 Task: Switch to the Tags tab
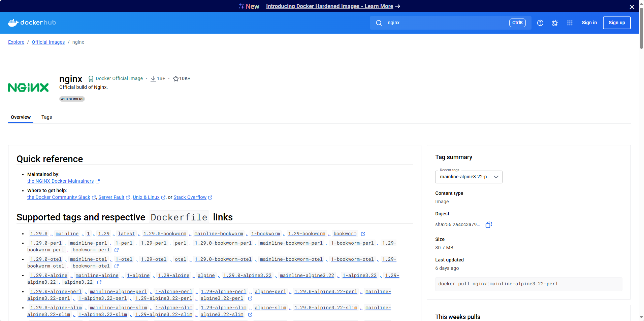coord(46,117)
